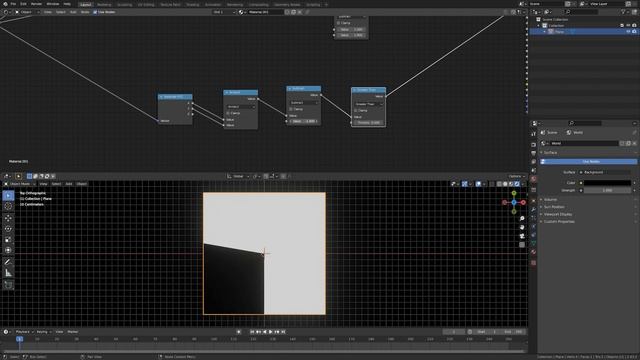Switch to the Scripting workspace tab
The height and width of the screenshot is (360, 640).
313,4
